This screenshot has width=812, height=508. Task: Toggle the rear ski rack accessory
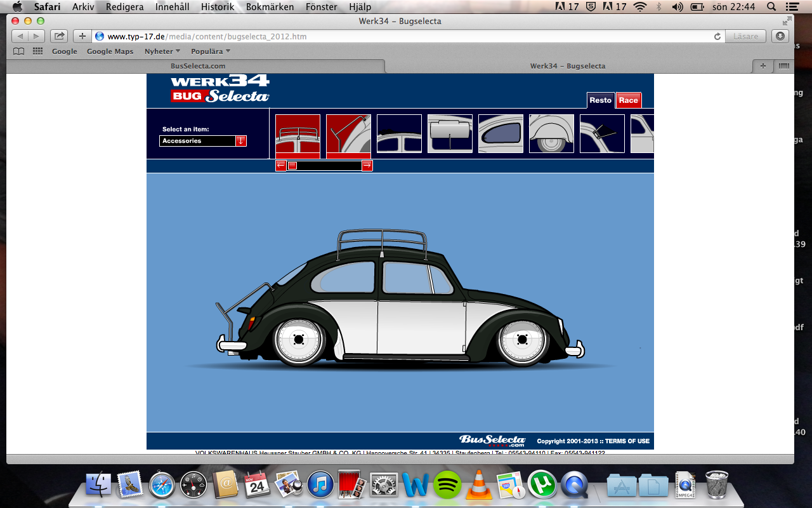pyautogui.click(x=348, y=133)
